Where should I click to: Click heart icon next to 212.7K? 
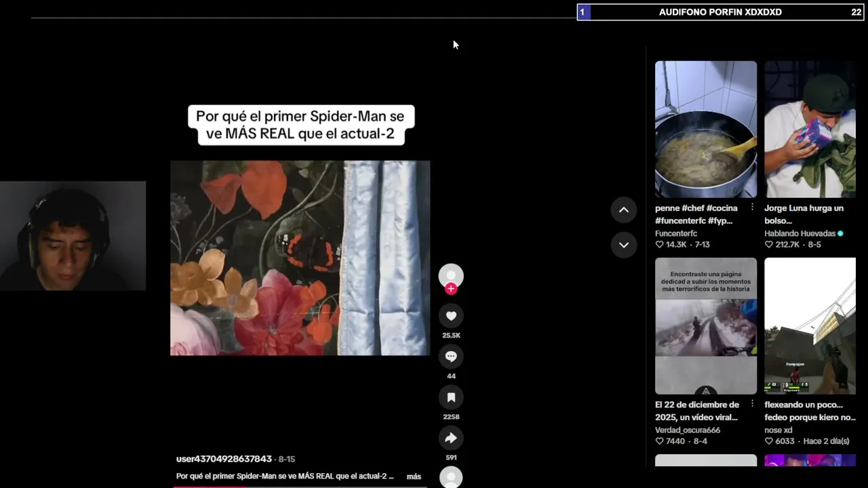point(768,245)
